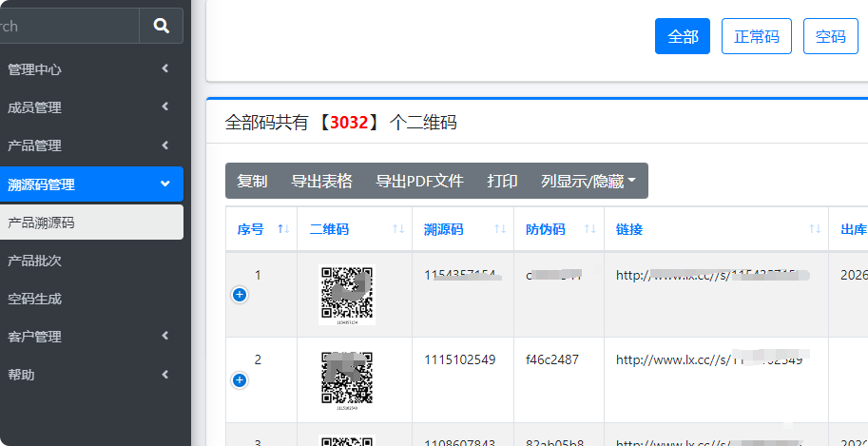Expand the 产品管理 menu chevron
The height and width of the screenshot is (446, 868).
tap(165, 145)
